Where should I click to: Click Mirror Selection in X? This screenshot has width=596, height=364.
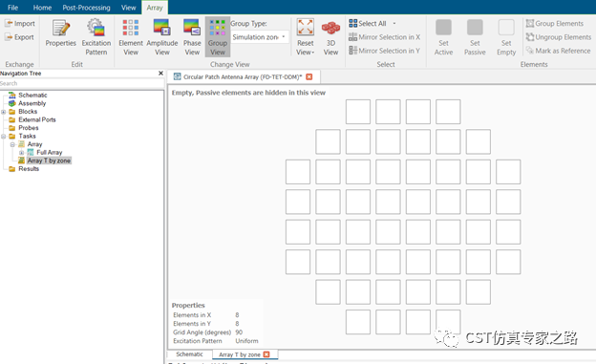click(384, 37)
